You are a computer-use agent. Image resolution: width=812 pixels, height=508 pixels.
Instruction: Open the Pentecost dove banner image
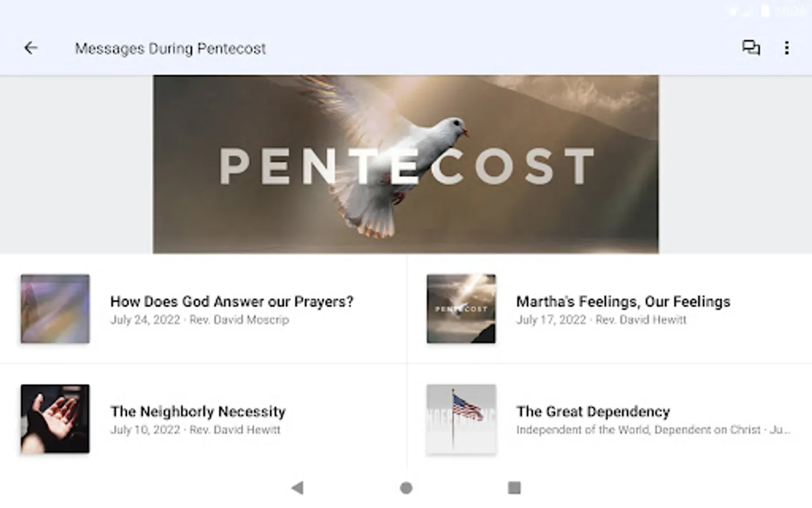tap(406, 164)
